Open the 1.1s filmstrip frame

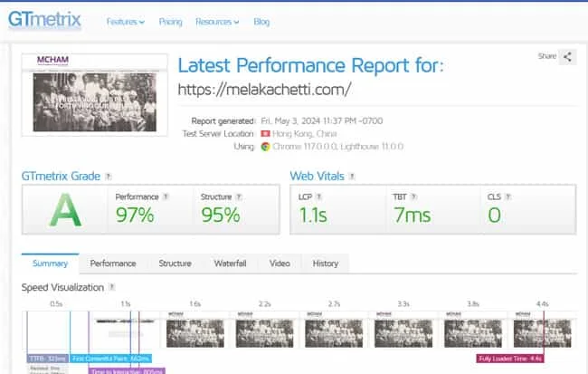[126, 331]
